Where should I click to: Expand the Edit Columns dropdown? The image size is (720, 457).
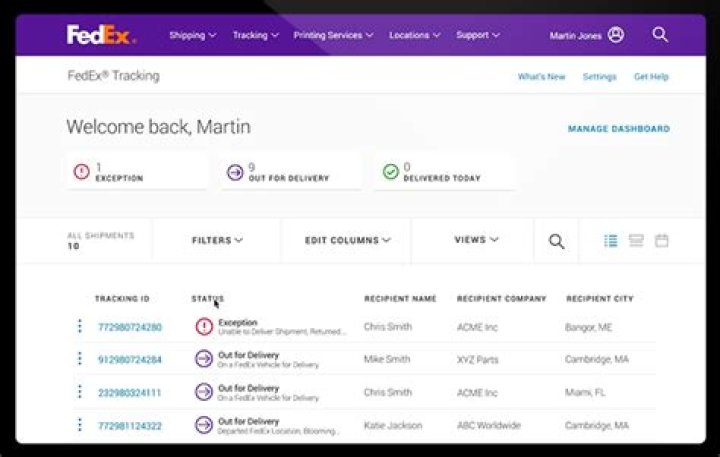coord(348,240)
